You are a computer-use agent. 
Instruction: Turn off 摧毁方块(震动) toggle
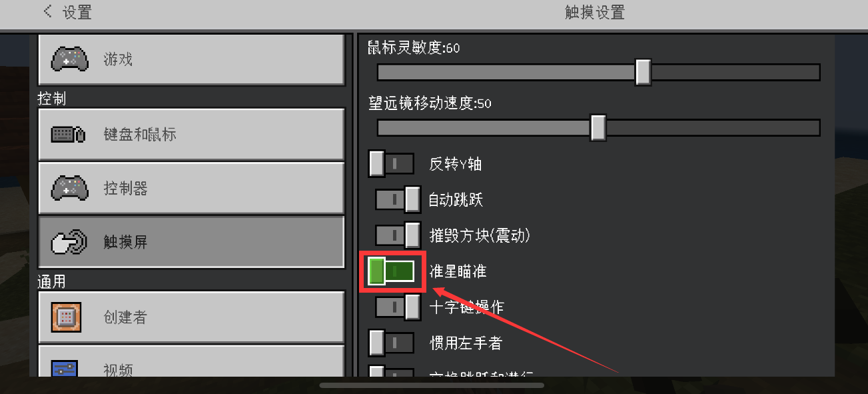click(398, 235)
